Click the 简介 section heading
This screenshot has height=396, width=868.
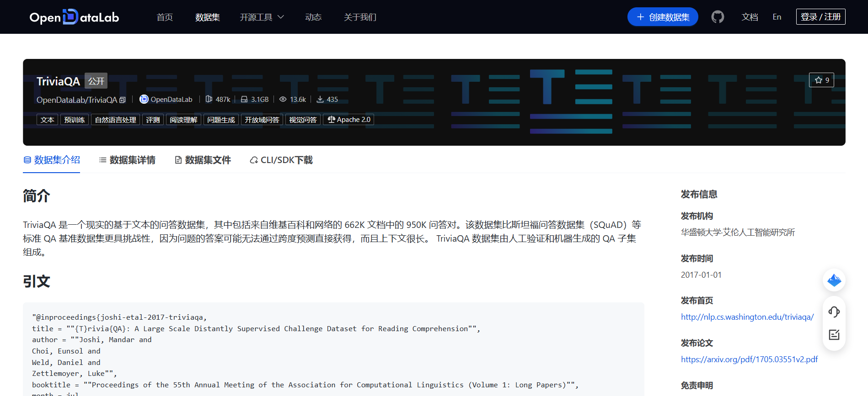coord(37,196)
